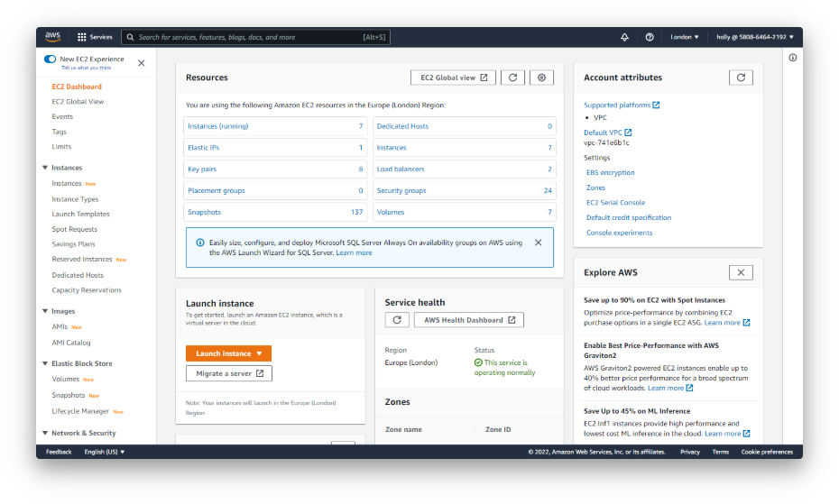Open the holly account menu dropdown

(x=755, y=37)
